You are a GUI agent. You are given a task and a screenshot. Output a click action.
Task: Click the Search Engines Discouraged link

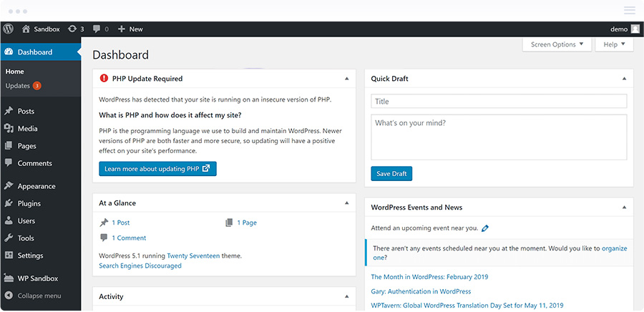click(140, 265)
